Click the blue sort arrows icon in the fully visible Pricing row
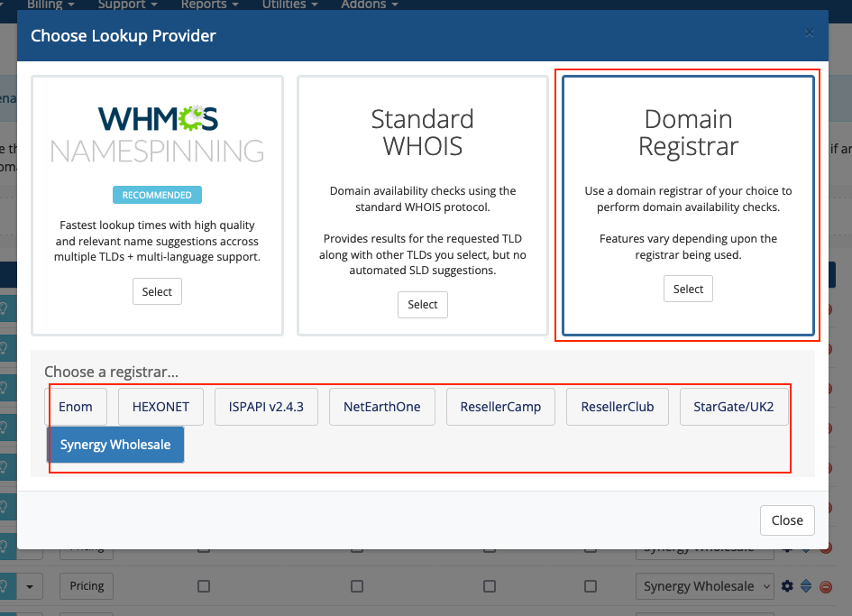Image resolution: width=852 pixels, height=616 pixels. tap(806, 586)
